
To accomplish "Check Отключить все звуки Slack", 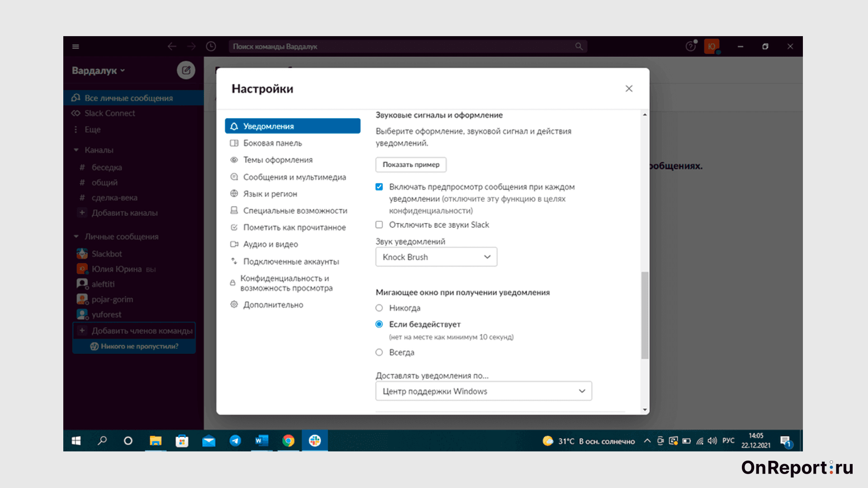I will pyautogui.click(x=379, y=225).
